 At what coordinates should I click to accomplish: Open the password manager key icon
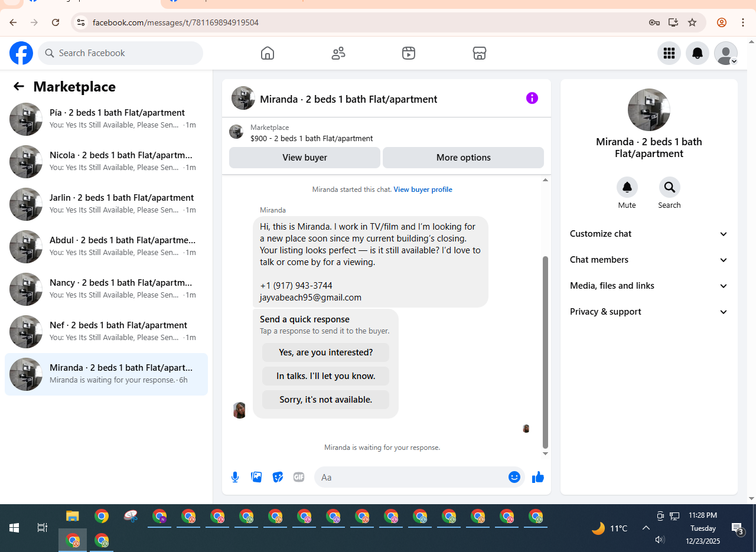(x=654, y=22)
